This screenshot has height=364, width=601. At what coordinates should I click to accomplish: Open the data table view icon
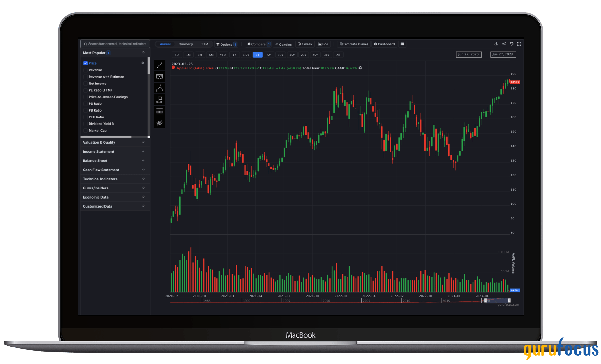click(159, 111)
